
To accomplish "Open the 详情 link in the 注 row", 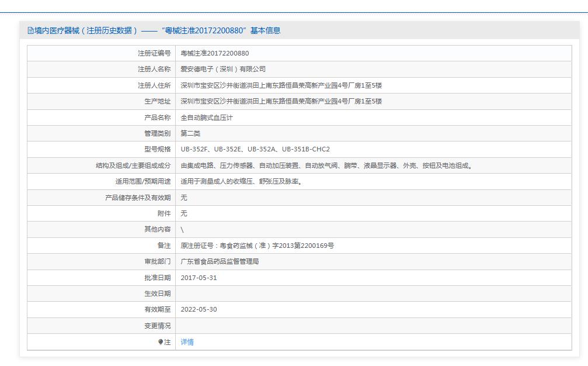I will [186, 342].
